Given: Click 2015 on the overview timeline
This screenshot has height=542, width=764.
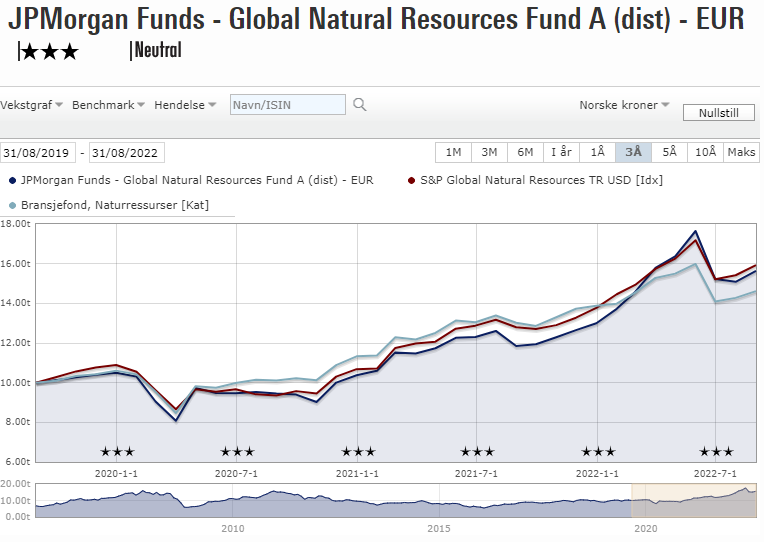Looking at the screenshot, I should coord(439,528).
